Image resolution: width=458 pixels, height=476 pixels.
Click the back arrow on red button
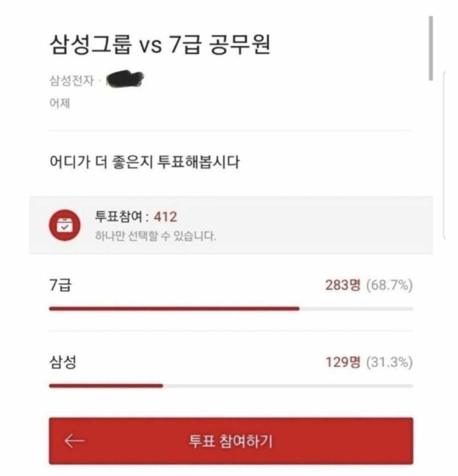(75, 440)
